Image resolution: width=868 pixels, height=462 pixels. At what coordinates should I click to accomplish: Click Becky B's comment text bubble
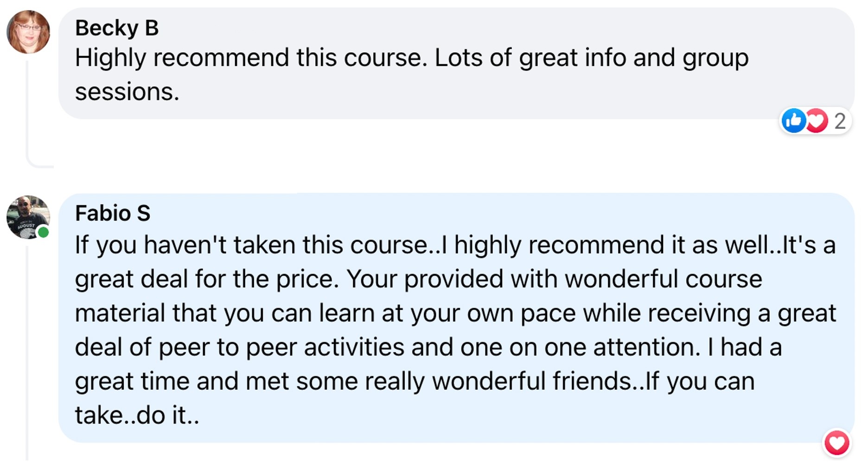click(456, 63)
